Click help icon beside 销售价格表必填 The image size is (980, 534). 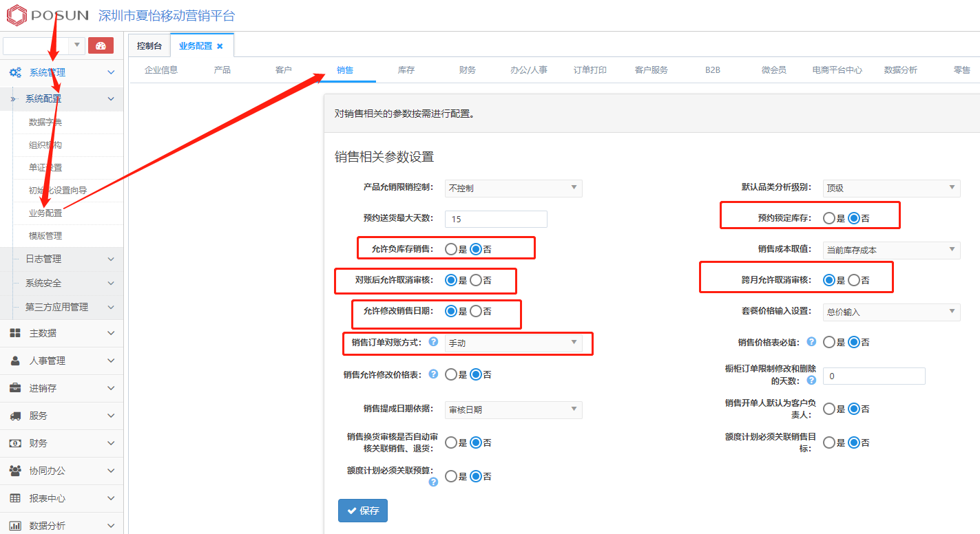point(811,341)
